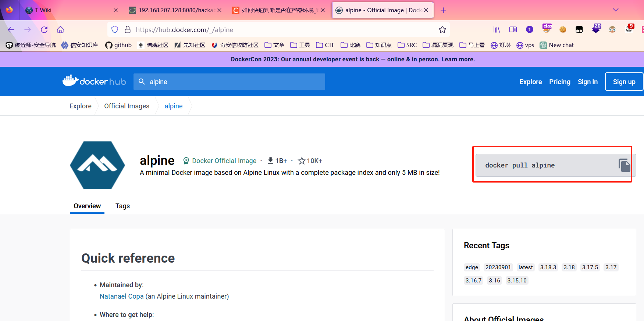Open the 漏洞复现 bookmarks folder
This screenshot has height=321, width=644.
438,45
